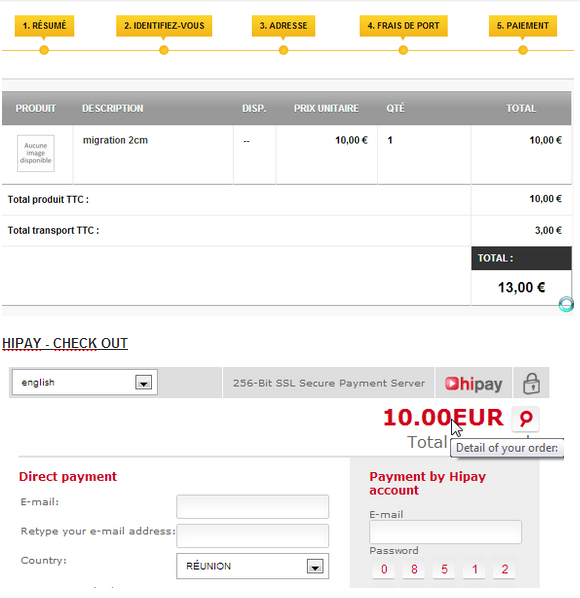This screenshot has height=598, width=580.
Task: Click the 'Total produit TTC :' label
Action: click(x=48, y=199)
